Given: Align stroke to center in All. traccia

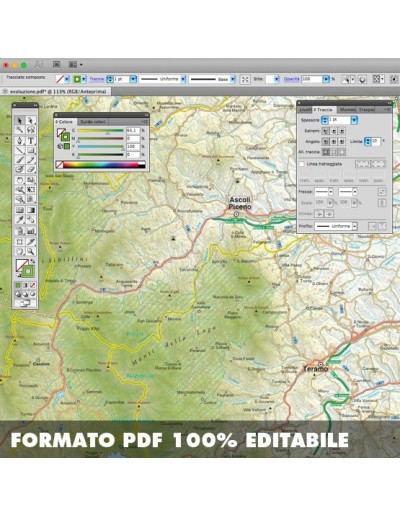Looking at the screenshot, I should point(326,152).
